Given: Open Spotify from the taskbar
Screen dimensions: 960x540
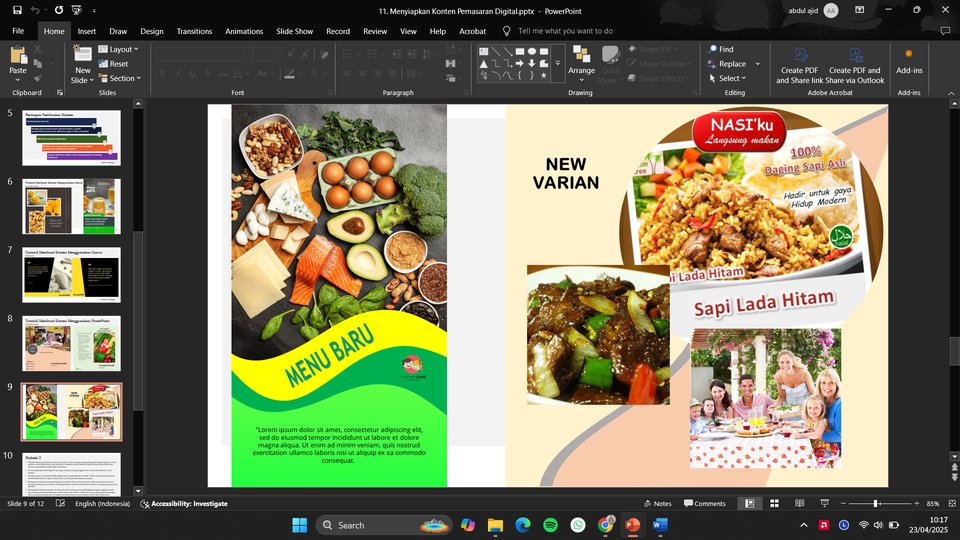Looking at the screenshot, I should pyautogui.click(x=550, y=525).
